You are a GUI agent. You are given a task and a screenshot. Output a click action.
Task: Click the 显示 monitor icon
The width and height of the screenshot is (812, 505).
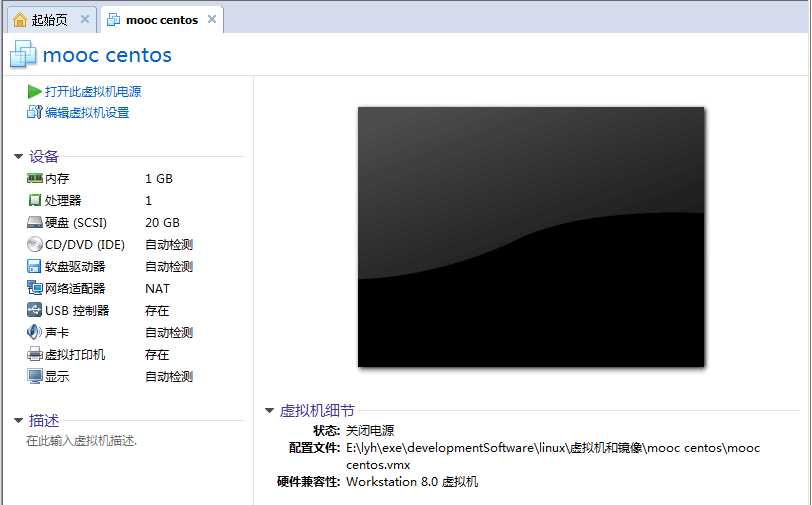point(35,376)
